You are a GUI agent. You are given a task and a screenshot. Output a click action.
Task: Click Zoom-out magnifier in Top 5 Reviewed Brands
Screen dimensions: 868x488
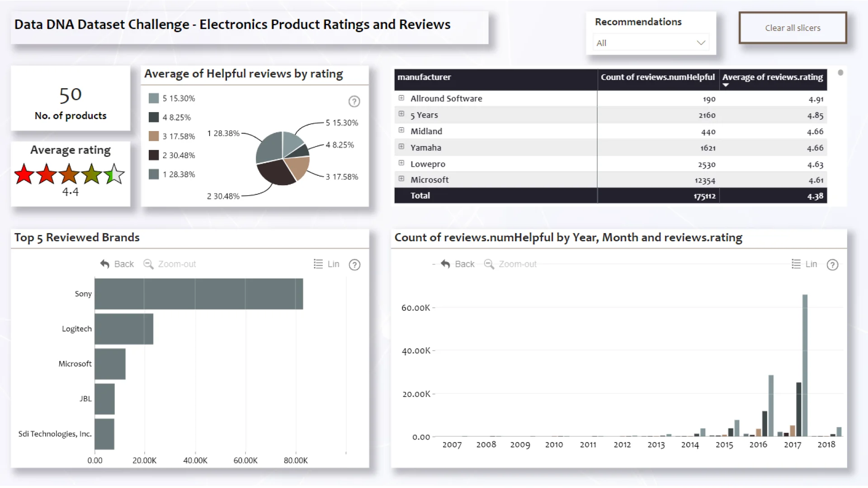(x=148, y=264)
